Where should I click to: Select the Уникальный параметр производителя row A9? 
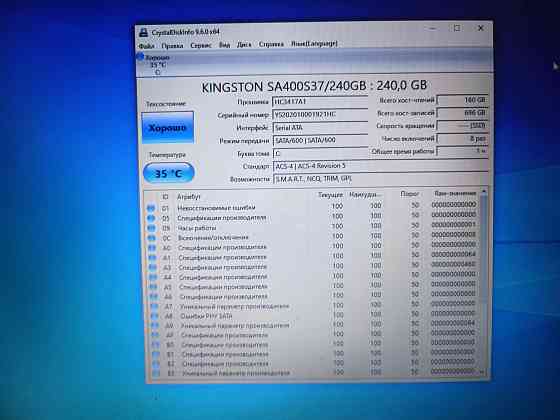point(313,325)
